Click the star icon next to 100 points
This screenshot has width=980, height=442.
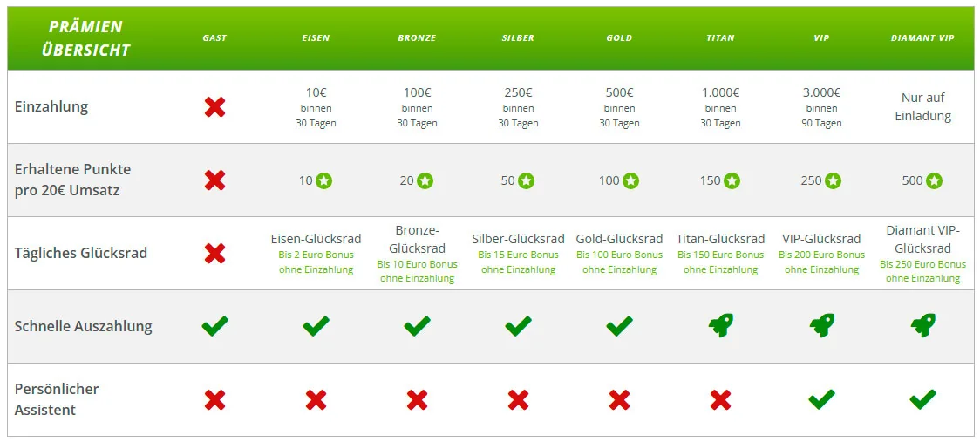click(630, 181)
